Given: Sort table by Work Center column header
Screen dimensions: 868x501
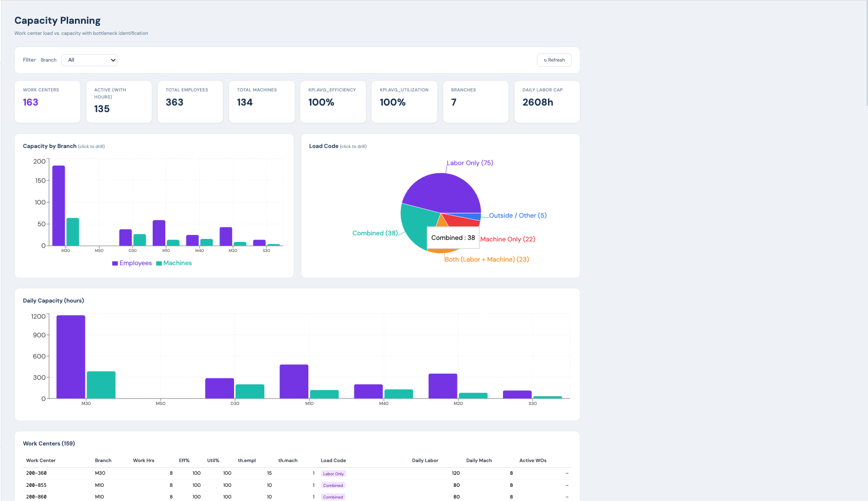Looking at the screenshot, I should point(41,461).
